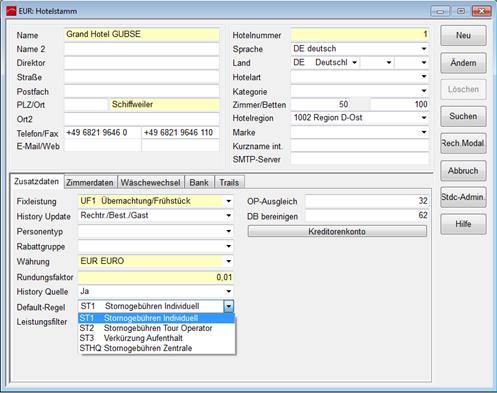Image resolution: width=497 pixels, height=393 pixels.
Task: Click the Neu button
Action: pos(463,35)
